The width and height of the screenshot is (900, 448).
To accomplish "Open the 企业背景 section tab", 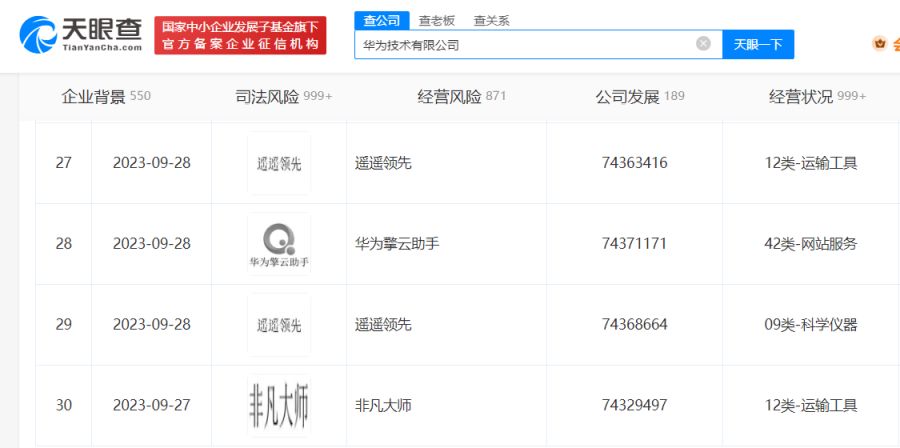I will point(106,97).
